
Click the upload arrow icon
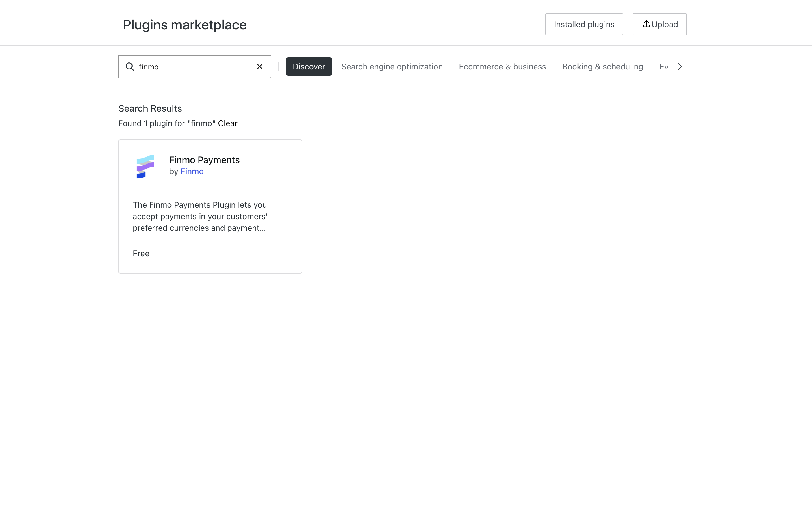tap(646, 24)
